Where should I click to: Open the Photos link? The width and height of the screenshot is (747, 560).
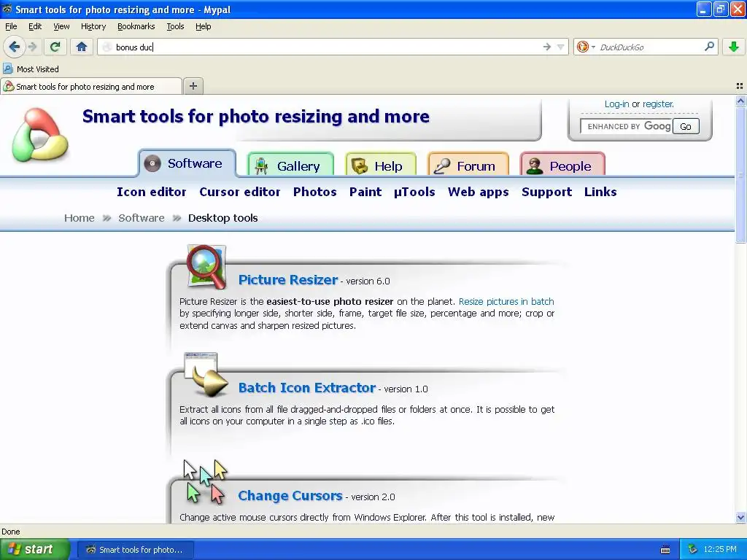click(315, 192)
